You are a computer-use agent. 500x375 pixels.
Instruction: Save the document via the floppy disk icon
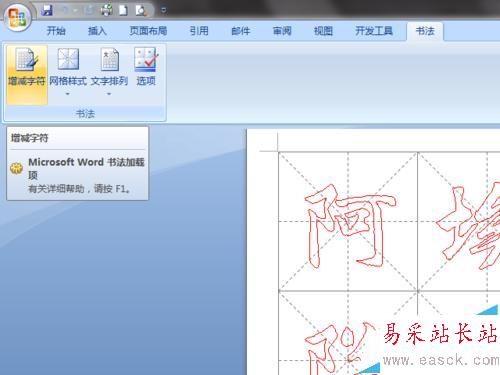[x=47, y=10]
